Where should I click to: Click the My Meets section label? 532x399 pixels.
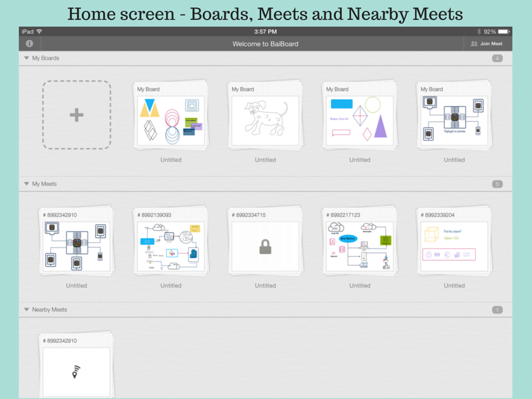[x=44, y=184]
